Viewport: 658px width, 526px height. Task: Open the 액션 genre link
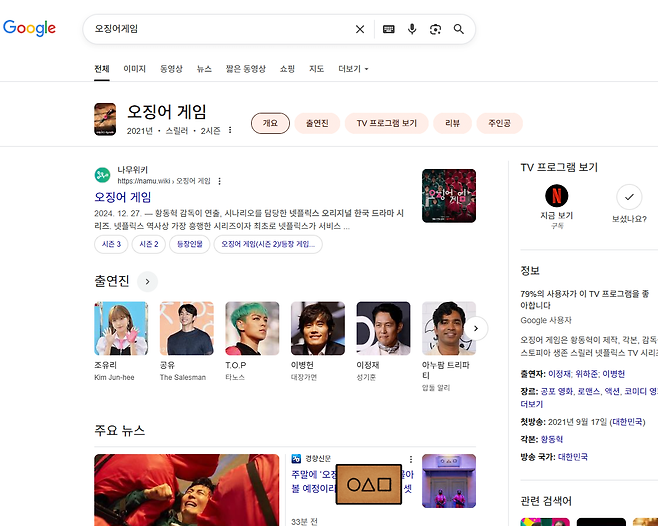(x=611, y=391)
